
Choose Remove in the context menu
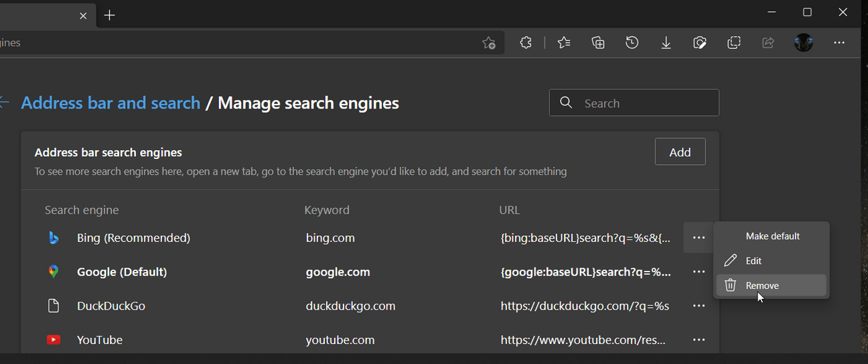pos(772,286)
